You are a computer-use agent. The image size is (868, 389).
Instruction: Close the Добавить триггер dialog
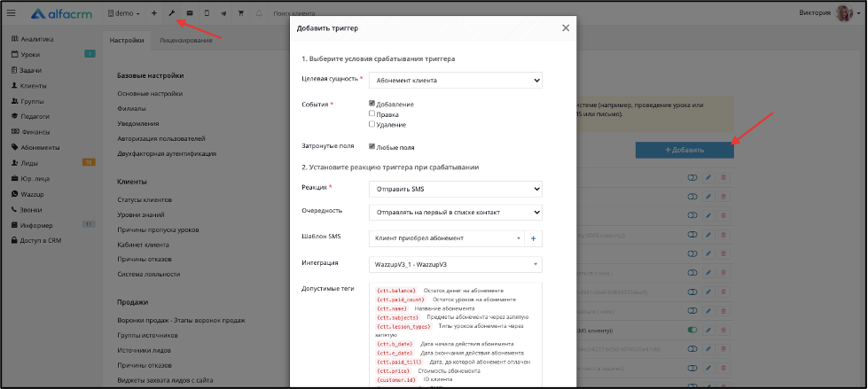565,28
